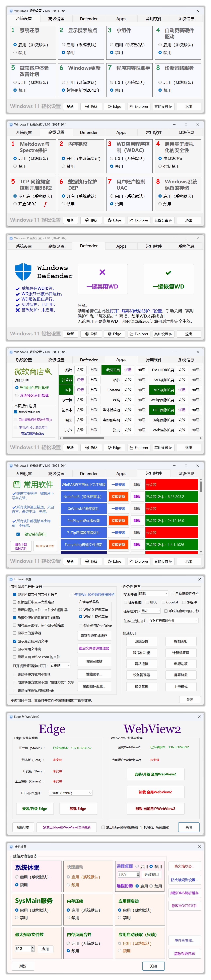
Task: Click 详情 button for 计算器
Action: point(80,380)
